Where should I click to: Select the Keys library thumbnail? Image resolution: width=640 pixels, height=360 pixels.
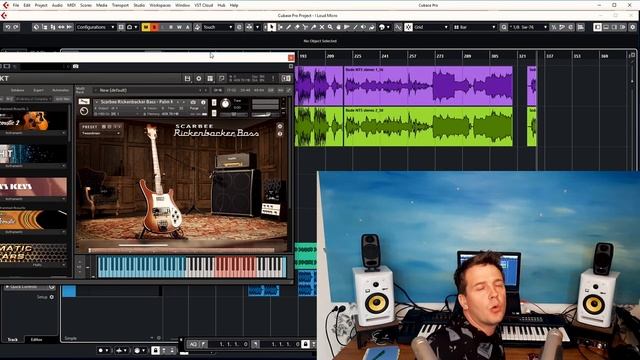coord(33,187)
